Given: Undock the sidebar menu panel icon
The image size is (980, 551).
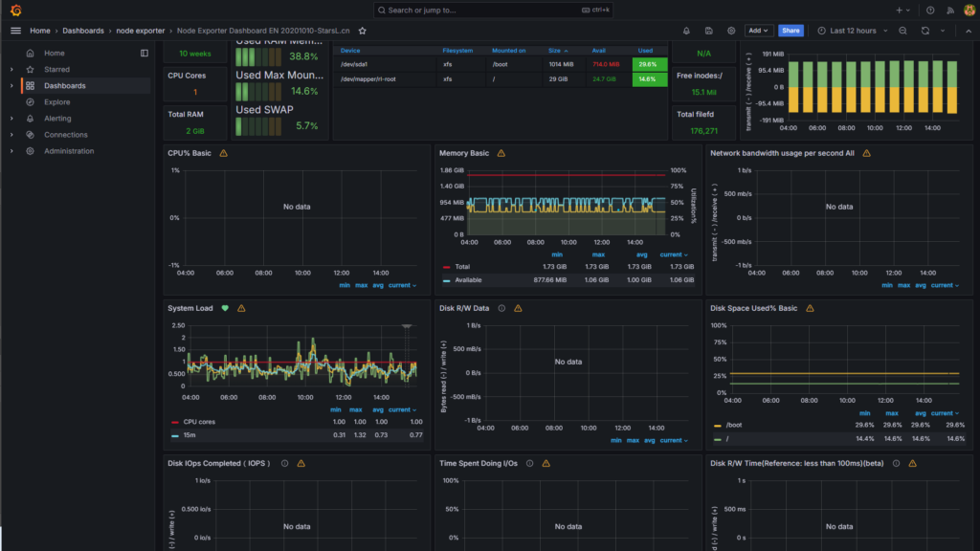Looking at the screenshot, I should [x=145, y=54].
